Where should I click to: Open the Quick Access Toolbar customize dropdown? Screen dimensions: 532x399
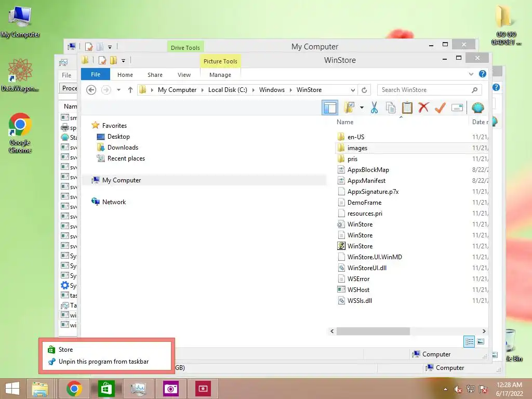tap(124, 61)
